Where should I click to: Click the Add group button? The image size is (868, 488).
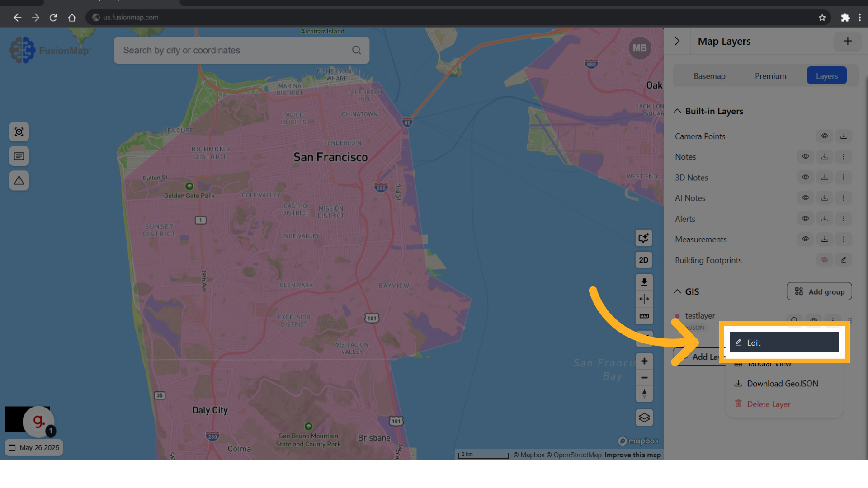[819, 292]
